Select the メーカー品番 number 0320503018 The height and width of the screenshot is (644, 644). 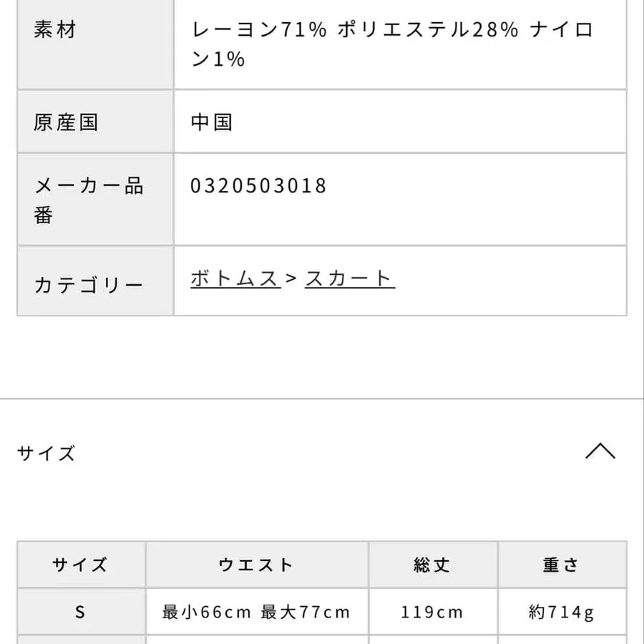[x=256, y=185]
